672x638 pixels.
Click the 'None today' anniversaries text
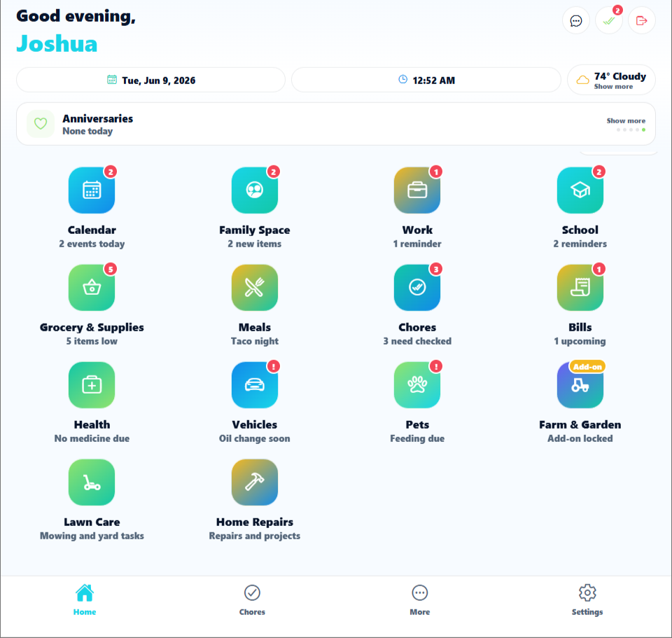click(x=87, y=131)
